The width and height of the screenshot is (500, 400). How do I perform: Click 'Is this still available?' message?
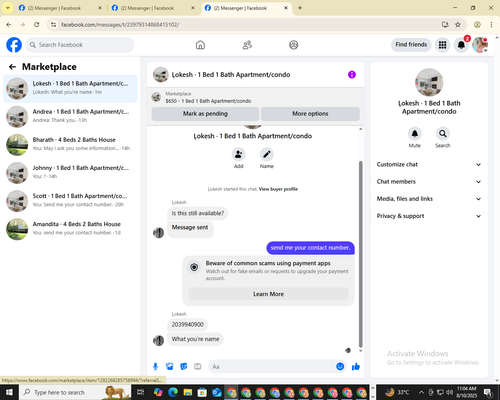(x=198, y=213)
